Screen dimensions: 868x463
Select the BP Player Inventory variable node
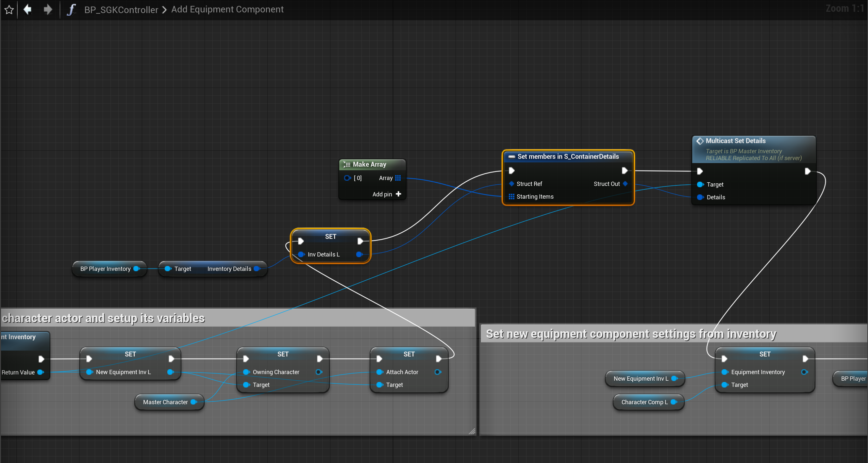(x=106, y=269)
